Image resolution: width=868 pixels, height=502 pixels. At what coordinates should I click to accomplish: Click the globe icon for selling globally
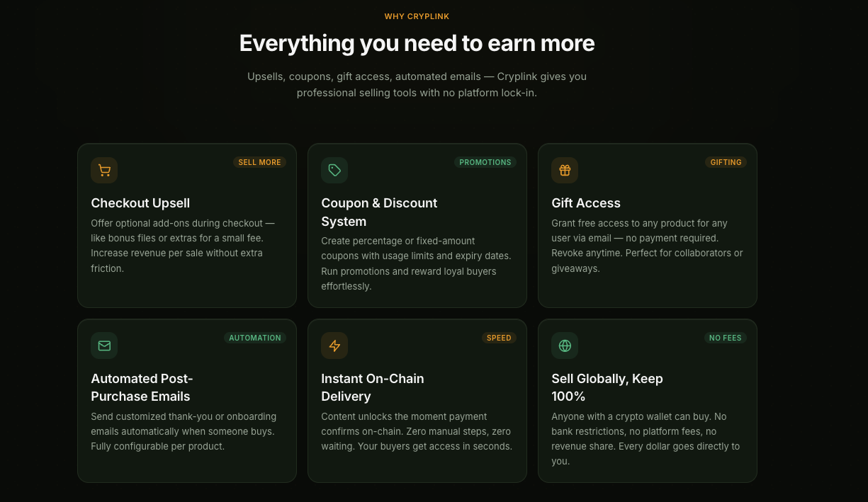click(x=565, y=346)
